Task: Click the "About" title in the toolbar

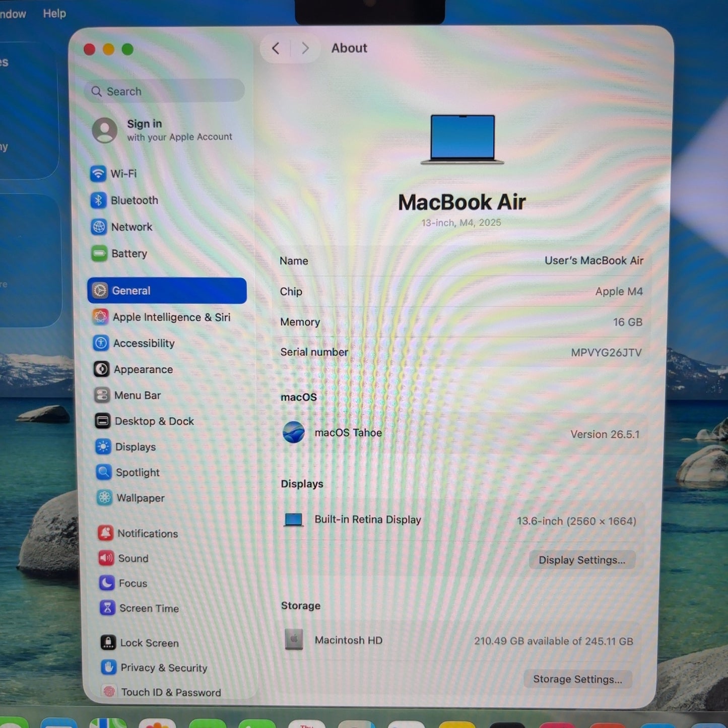Action: (x=349, y=48)
